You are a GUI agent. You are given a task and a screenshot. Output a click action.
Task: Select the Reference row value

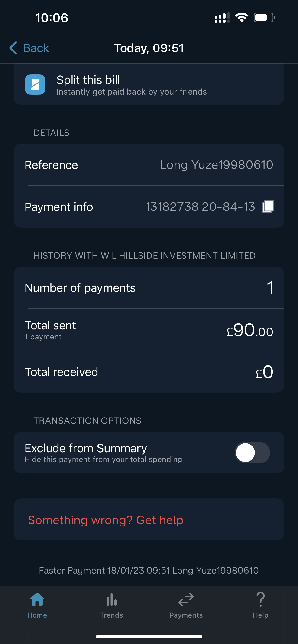(x=217, y=165)
